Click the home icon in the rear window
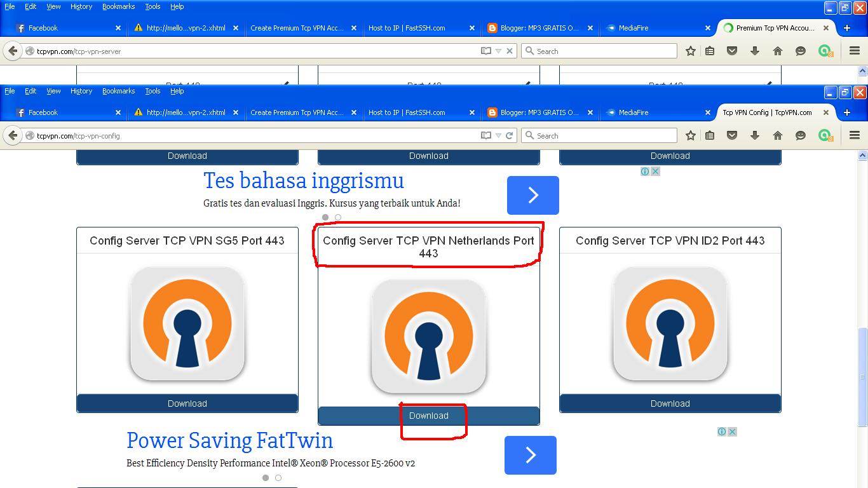The width and height of the screenshot is (868, 488). [x=778, y=51]
